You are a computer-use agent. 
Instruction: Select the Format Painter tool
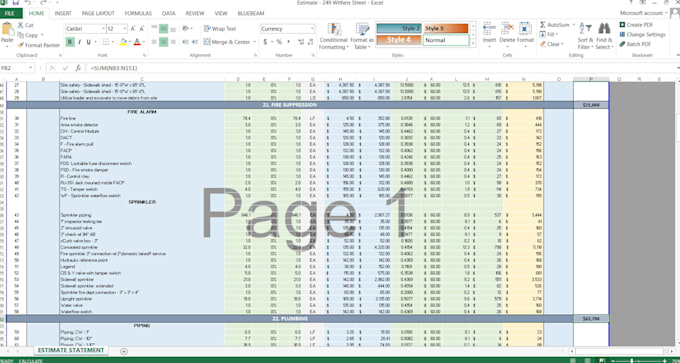point(39,45)
